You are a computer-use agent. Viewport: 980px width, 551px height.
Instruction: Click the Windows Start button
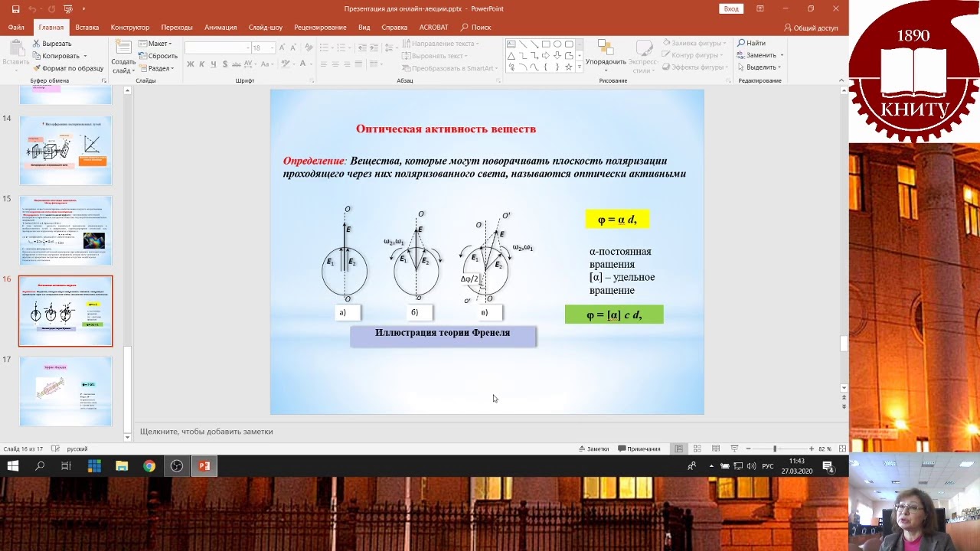[13, 465]
